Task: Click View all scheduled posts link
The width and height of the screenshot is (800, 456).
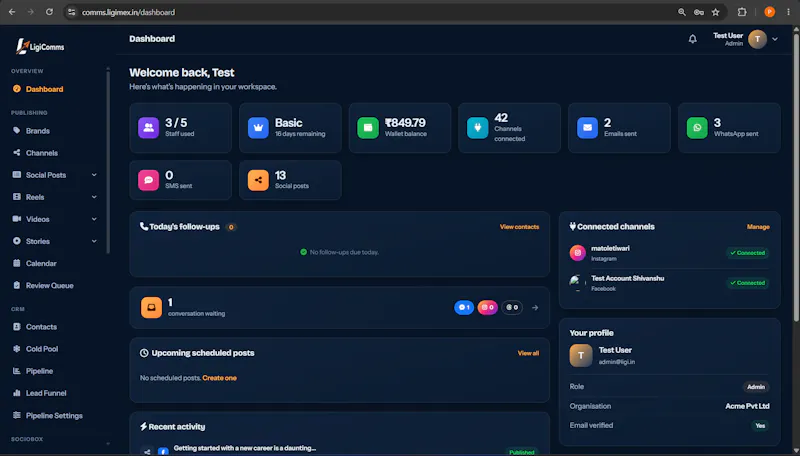Action: point(528,353)
